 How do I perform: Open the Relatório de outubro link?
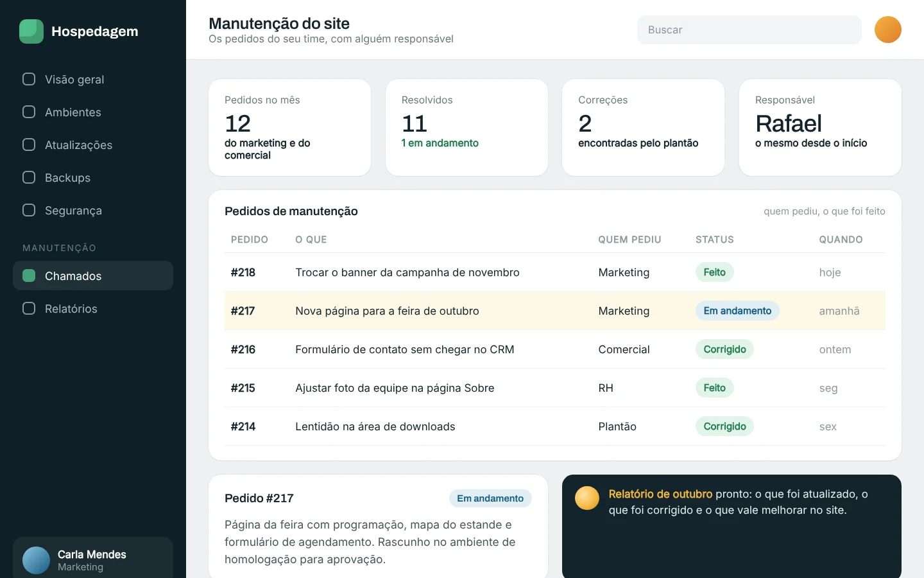(660, 494)
